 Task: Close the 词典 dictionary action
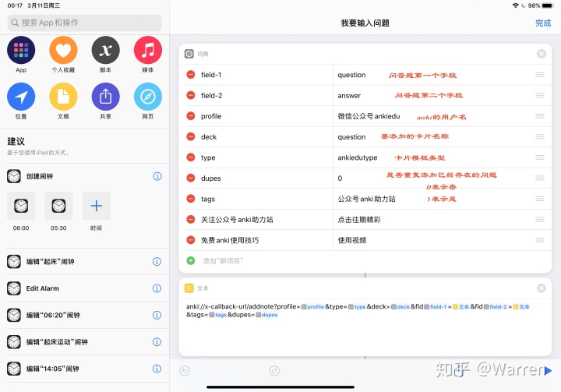click(x=542, y=54)
